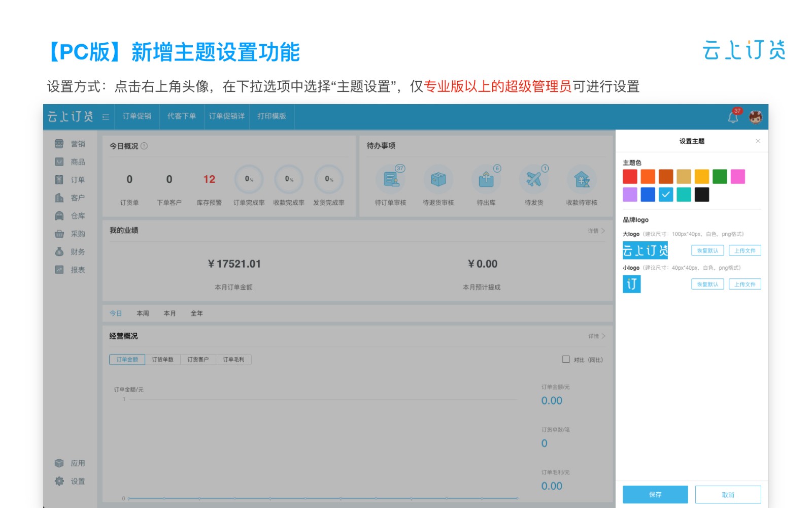Click the 收款待审核 icon
This screenshot has height=508, width=812.
[x=582, y=179]
